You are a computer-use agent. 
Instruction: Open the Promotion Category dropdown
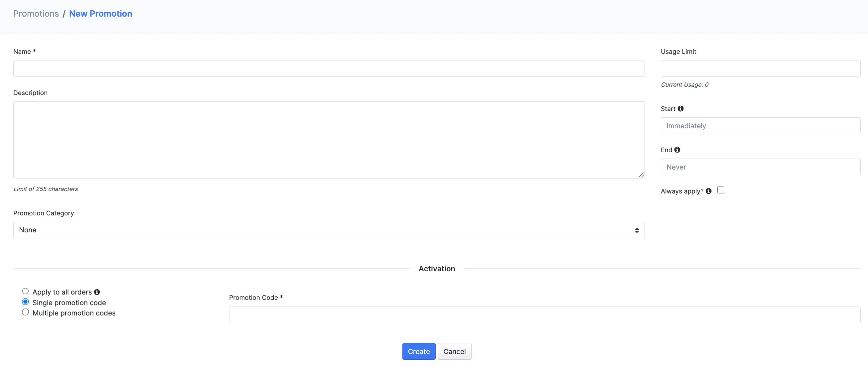click(x=329, y=230)
